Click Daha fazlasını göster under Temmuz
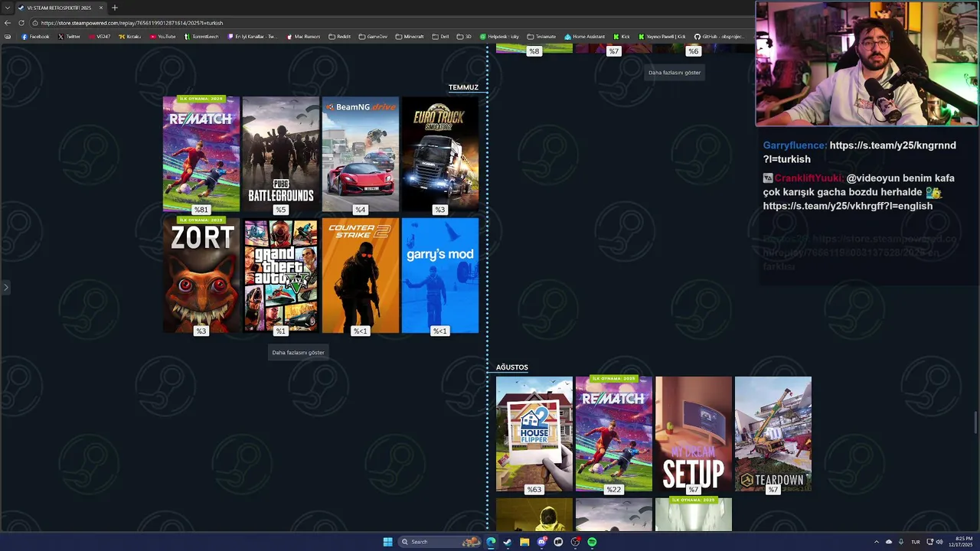This screenshot has height=551, width=980. pos(299,353)
